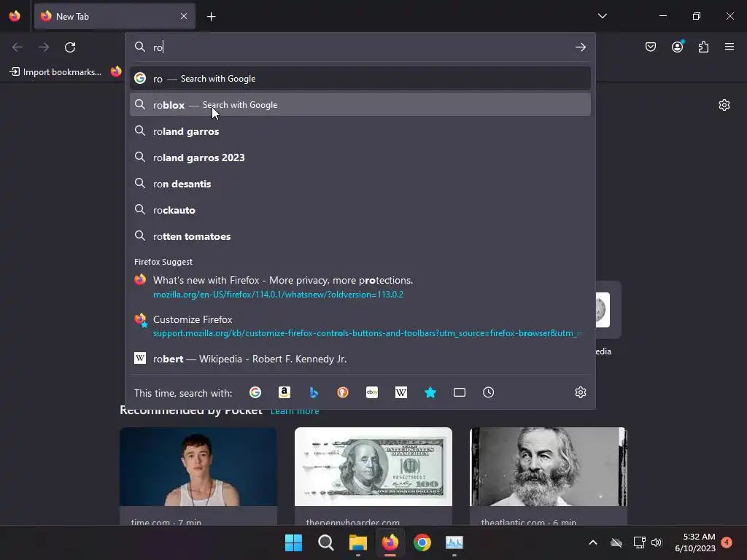Open the Firefox account icon

coord(678,47)
